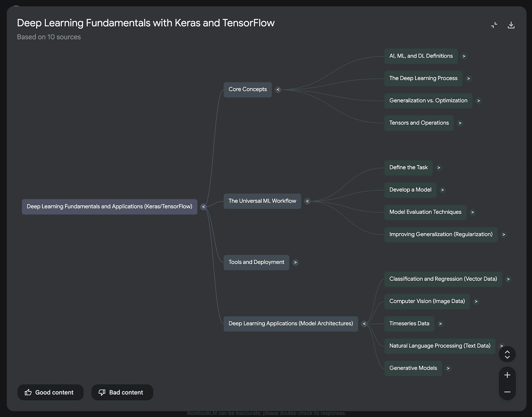The height and width of the screenshot is (417, 532).
Task: Zoom in with the plus icon
Action: click(x=507, y=375)
